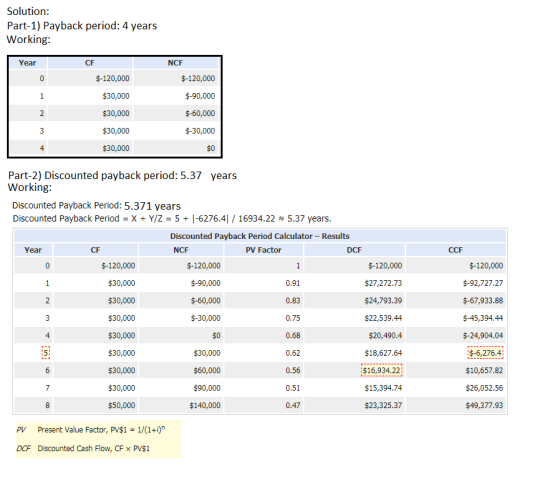560x483 pixels.
Task: Click the '$15,394.74' DCF value
Action: (383, 388)
